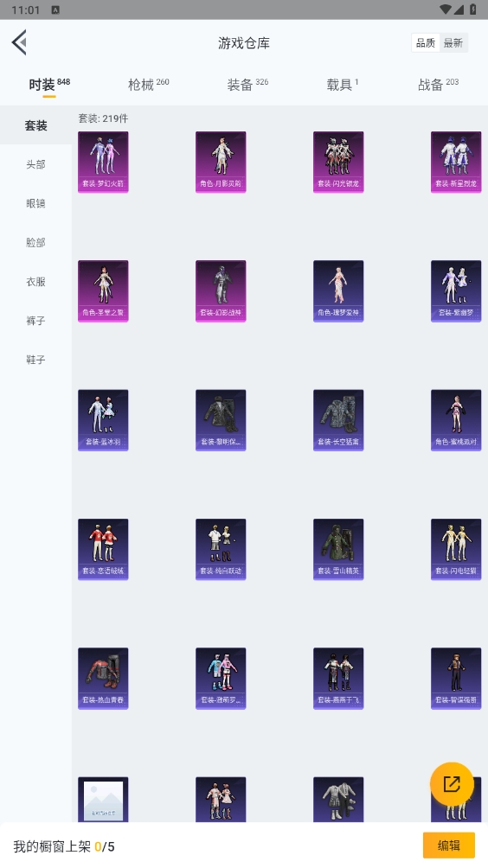488x868 pixels.
Task: Select the 角色-蜜桃派对 character item
Action: coord(456,420)
